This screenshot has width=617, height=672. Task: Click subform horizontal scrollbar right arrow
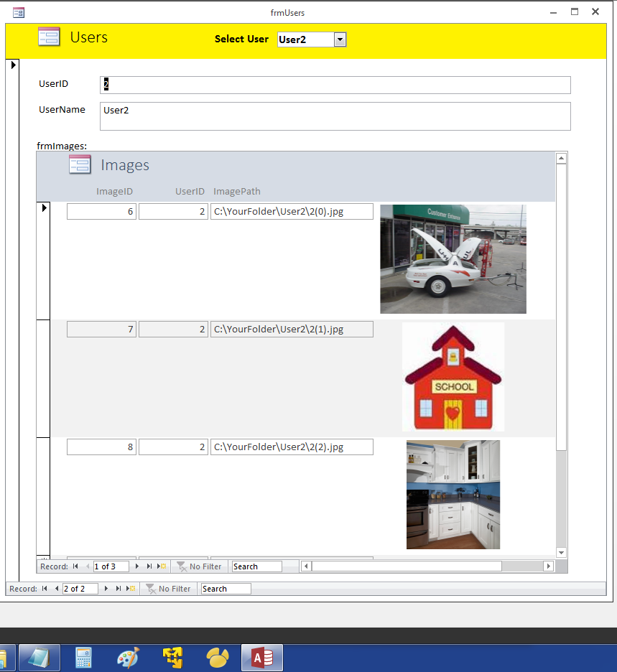[548, 566]
